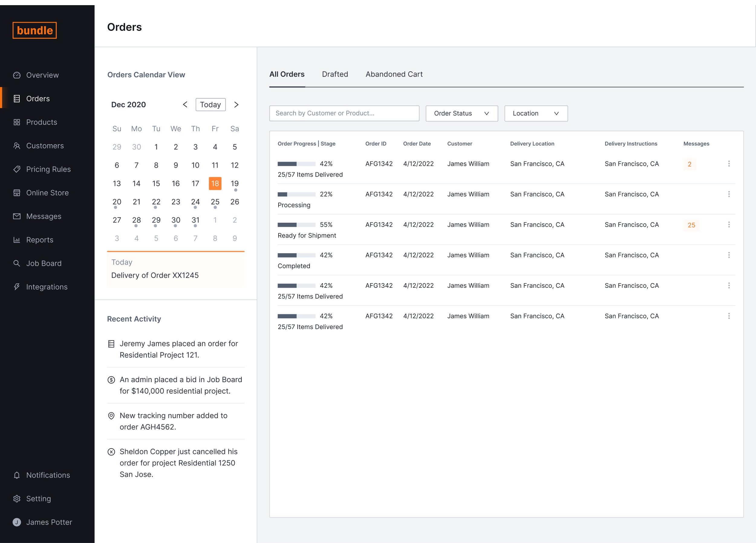The width and height of the screenshot is (756, 543).
Task: Click the Reports navigation icon
Action: pos(18,240)
